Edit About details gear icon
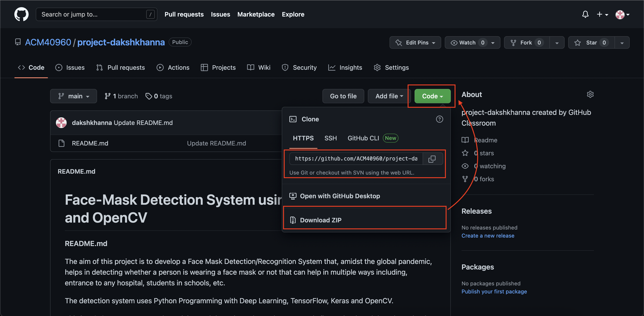This screenshot has width=644, height=316. [x=590, y=95]
